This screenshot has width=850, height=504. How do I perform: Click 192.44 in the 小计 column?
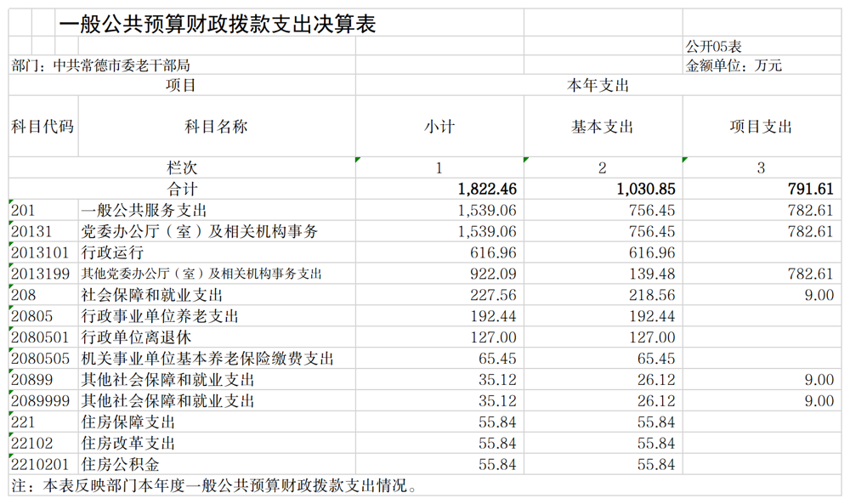click(493, 316)
